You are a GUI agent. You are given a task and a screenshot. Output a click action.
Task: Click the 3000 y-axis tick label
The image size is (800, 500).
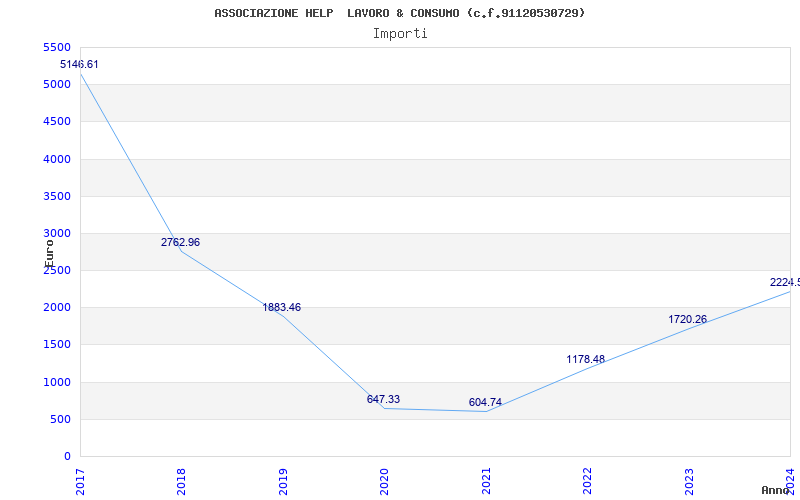pos(57,234)
